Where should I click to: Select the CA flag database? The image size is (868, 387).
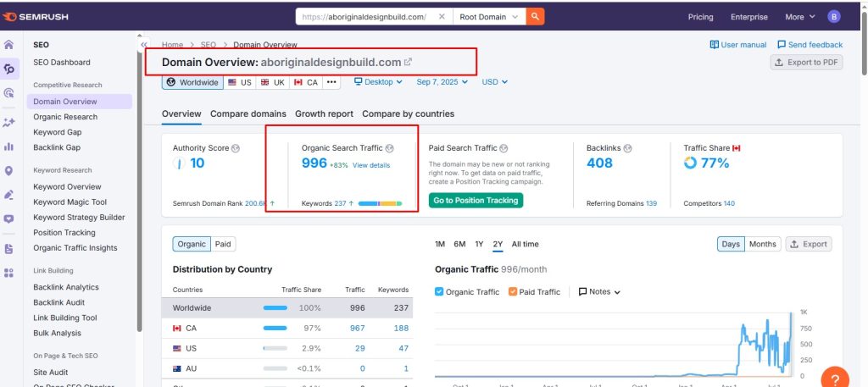[305, 82]
